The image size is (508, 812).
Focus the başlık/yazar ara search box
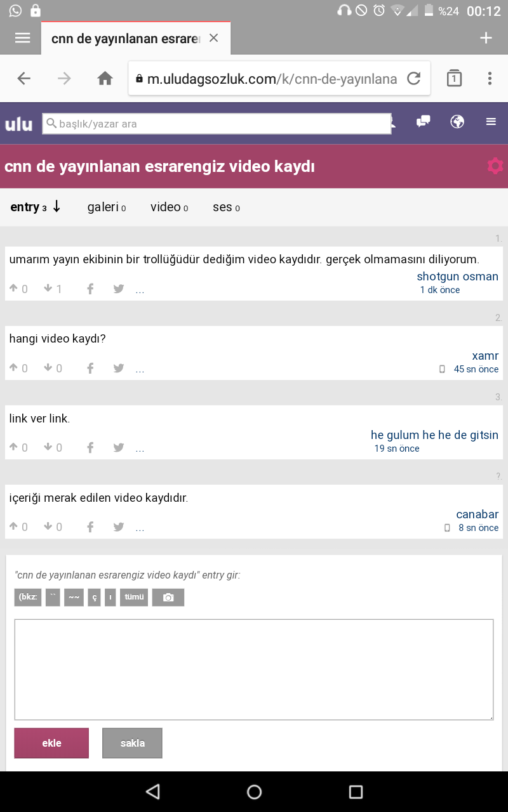click(217, 124)
